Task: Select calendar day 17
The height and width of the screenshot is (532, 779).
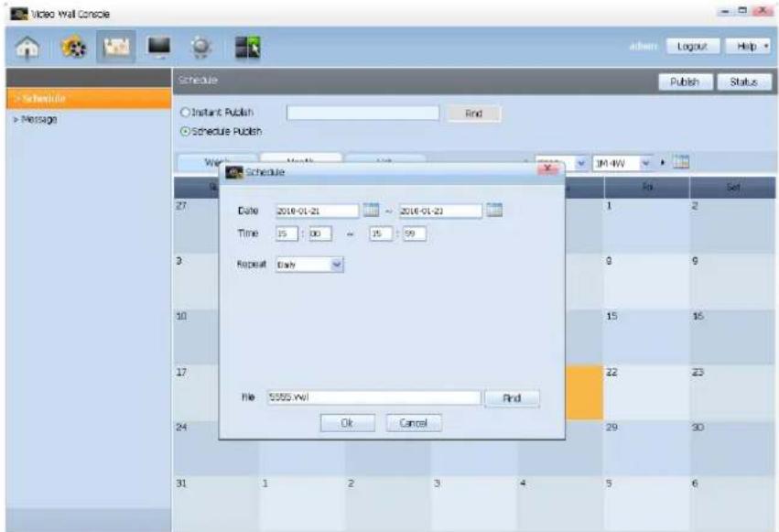Action: pos(196,393)
